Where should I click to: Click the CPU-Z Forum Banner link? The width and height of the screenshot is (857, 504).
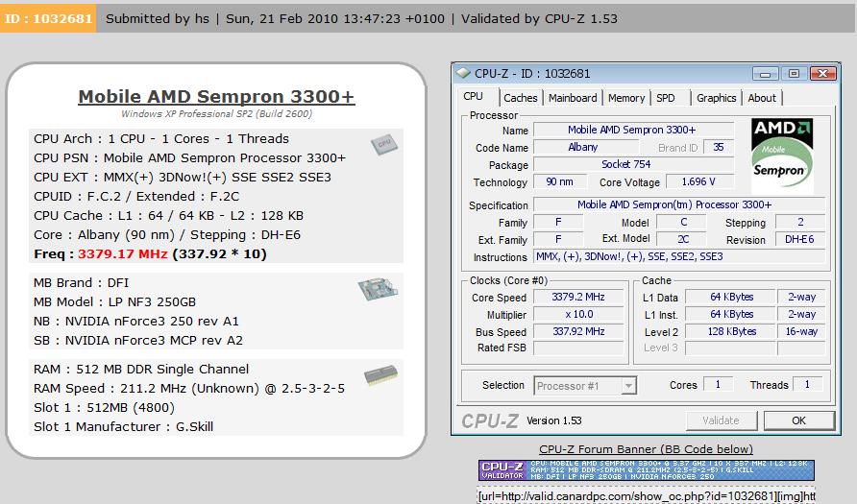pyautogui.click(x=646, y=449)
